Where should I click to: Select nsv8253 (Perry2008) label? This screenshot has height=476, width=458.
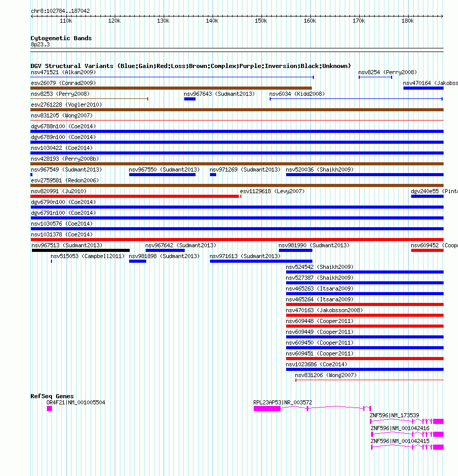pyautogui.click(x=60, y=94)
